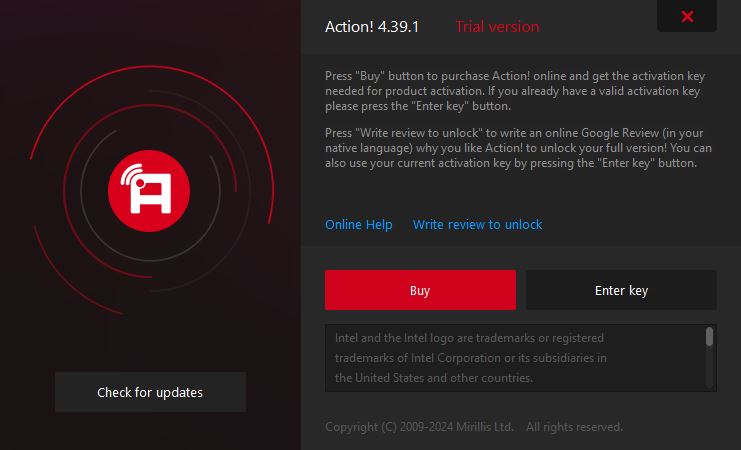Click the Action! red logo icon
The height and width of the screenshot is (450, 741).
[149, 191]
